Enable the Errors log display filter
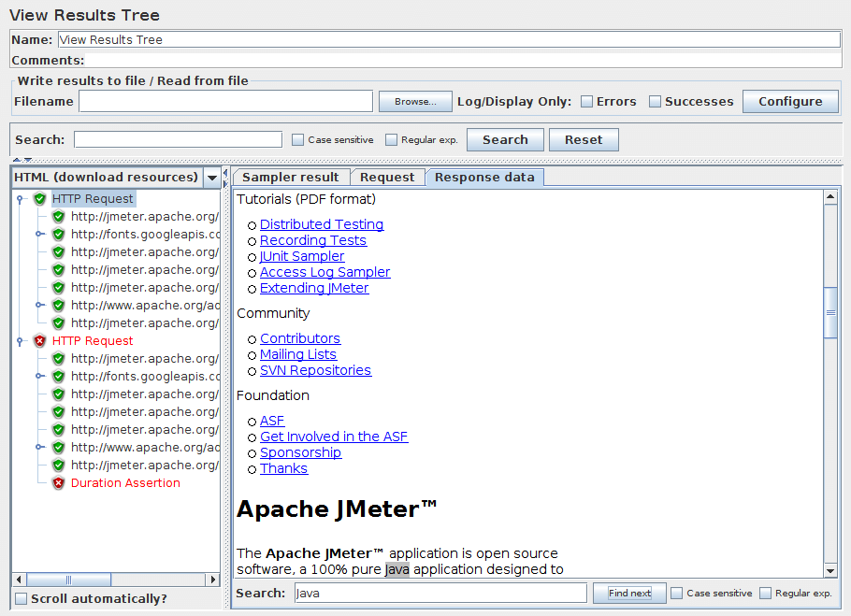The width and height of the screenshot is (851, 616). (x=588, y=101)
